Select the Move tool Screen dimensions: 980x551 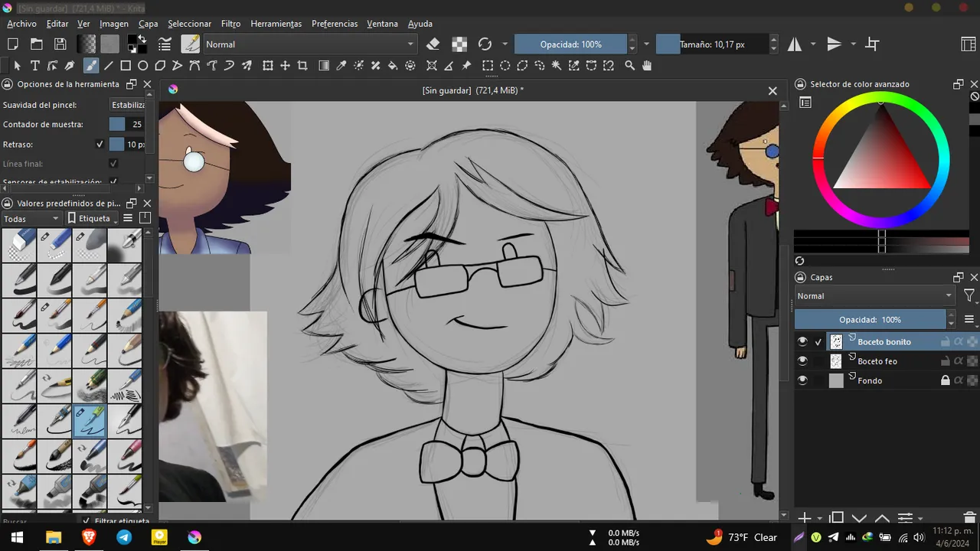pos(285,66)
